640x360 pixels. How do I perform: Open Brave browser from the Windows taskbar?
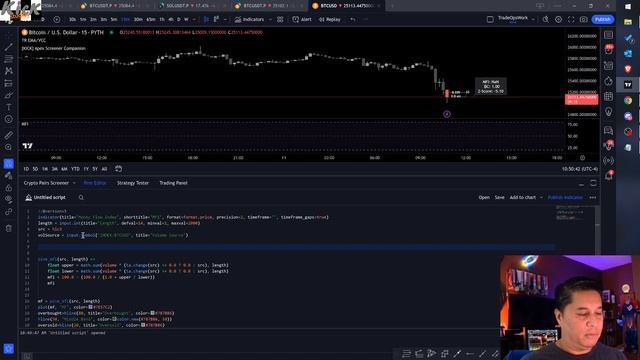tap(628, 69)
